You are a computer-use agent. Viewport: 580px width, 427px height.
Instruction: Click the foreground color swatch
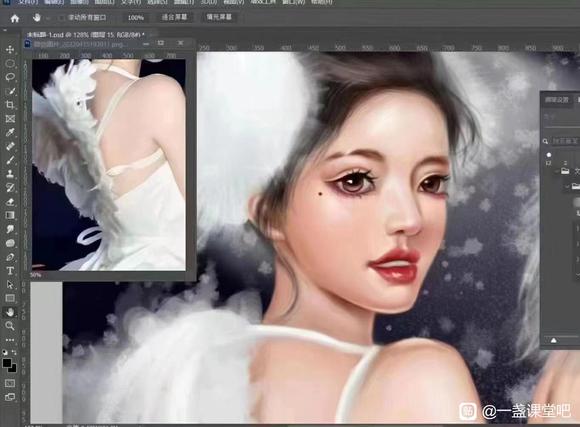[x=7, y=363]
